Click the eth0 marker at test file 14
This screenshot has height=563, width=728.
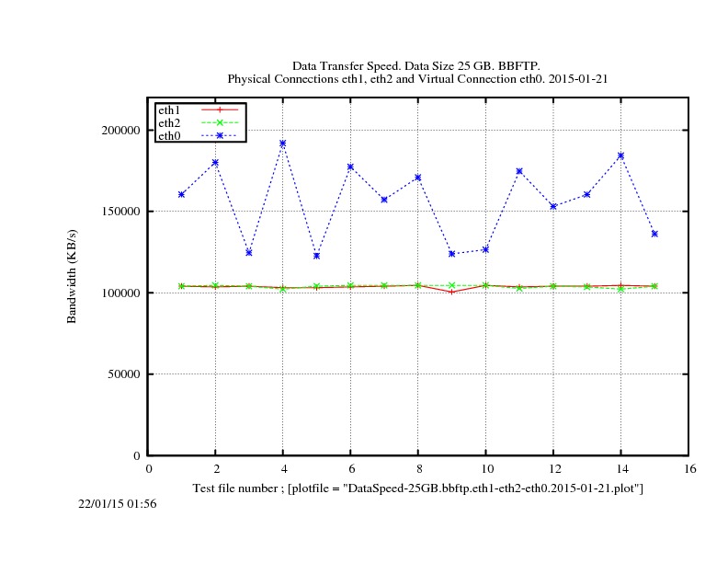pos(620,155)
